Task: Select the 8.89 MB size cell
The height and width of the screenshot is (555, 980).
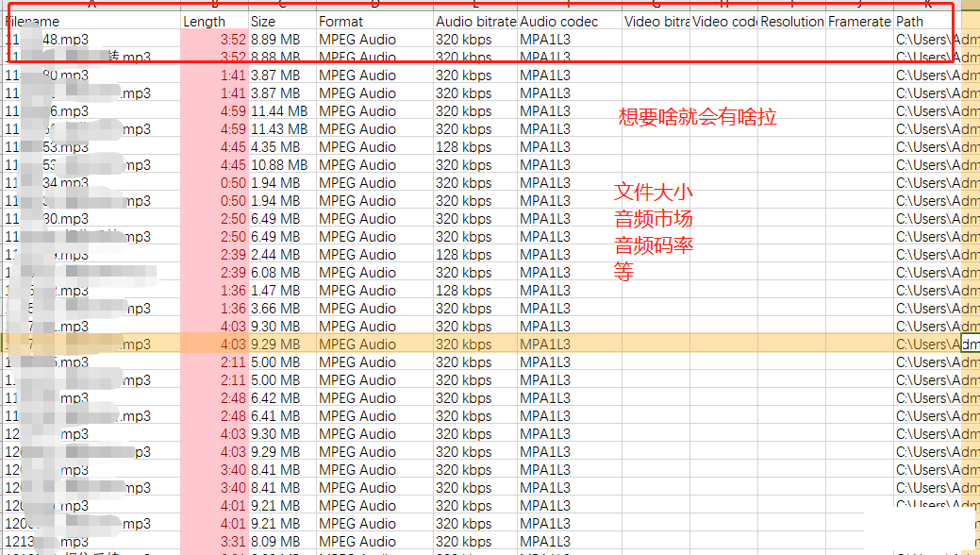Action: tap(283, 40)
